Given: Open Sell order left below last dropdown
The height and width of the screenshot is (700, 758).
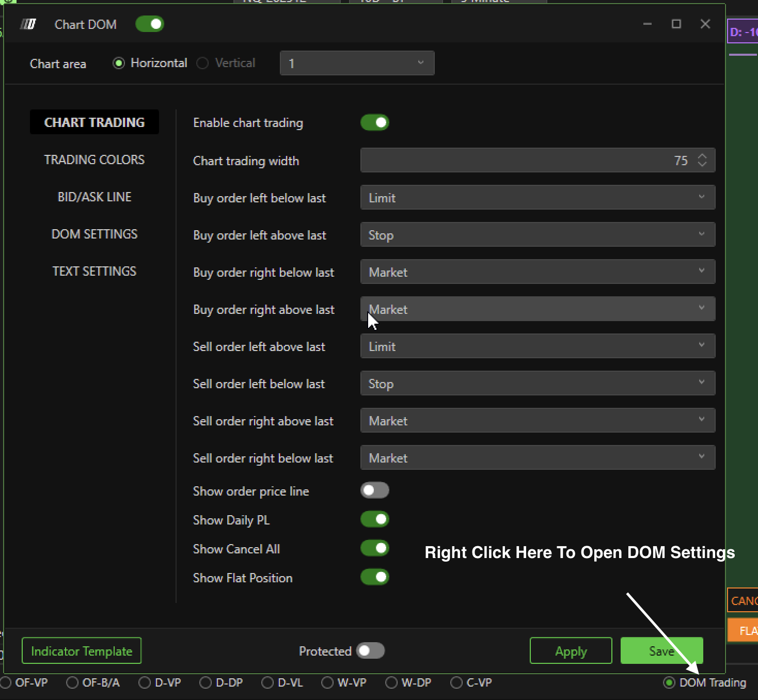Looking at the screenshot, I should [x=537, y=384].
